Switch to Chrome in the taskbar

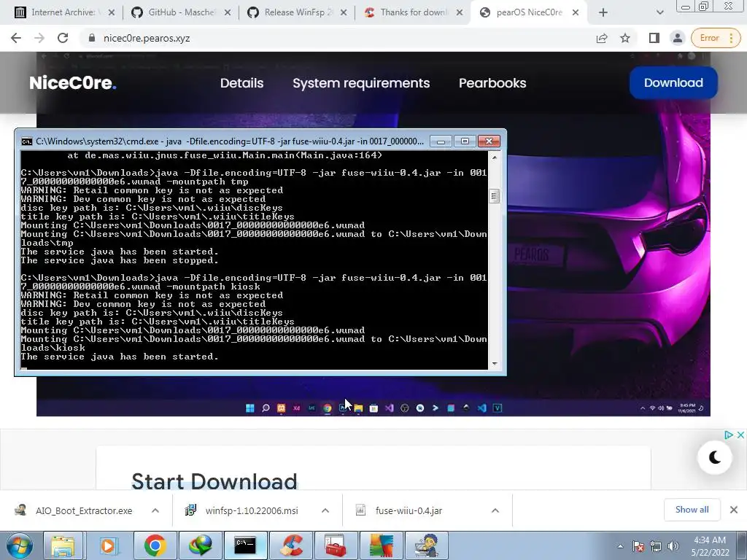[155, 545]
